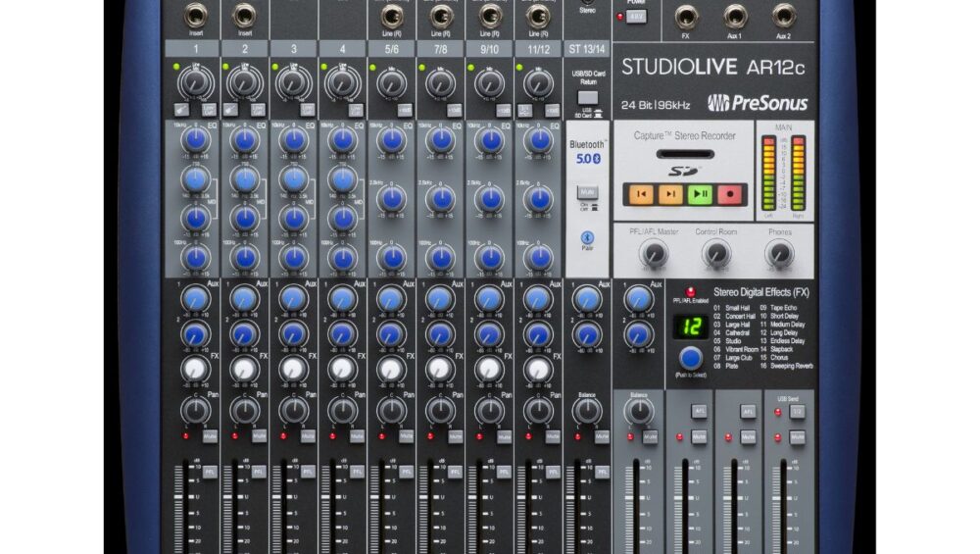
Task: Toggle +10dB button on channel 9/10
Action: (503, 110)
